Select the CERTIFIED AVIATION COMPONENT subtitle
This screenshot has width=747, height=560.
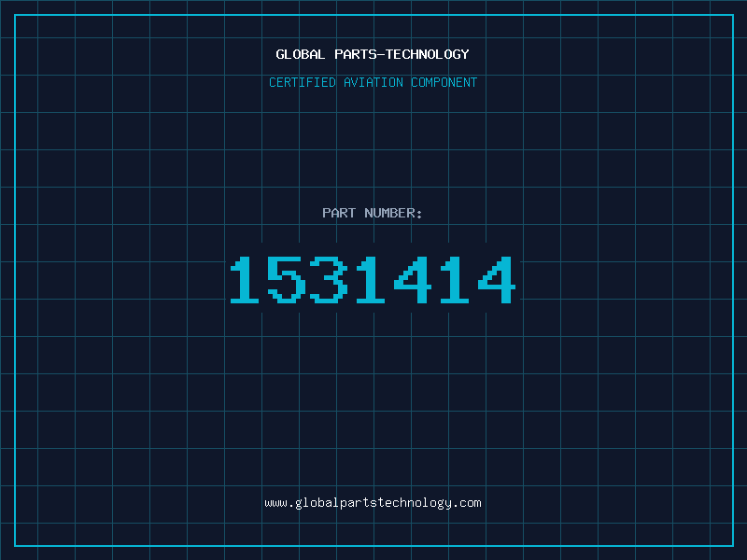[x=373, y=82]
